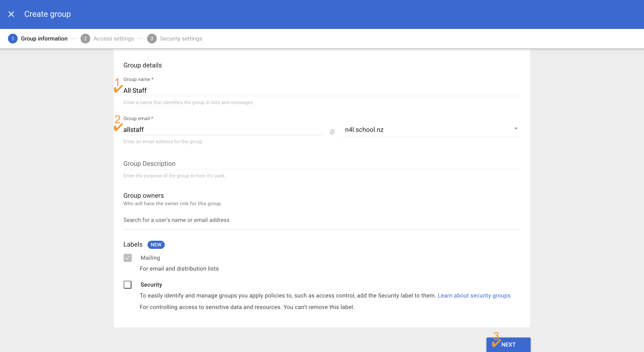Click the Mailing checkbox
Screen dimensions: 644x352
[x=127, y=258]
